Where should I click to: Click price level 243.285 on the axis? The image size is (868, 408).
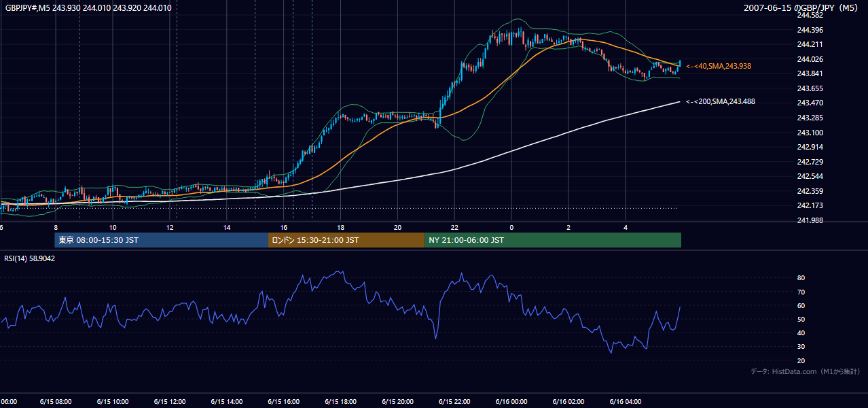(810, 118)
